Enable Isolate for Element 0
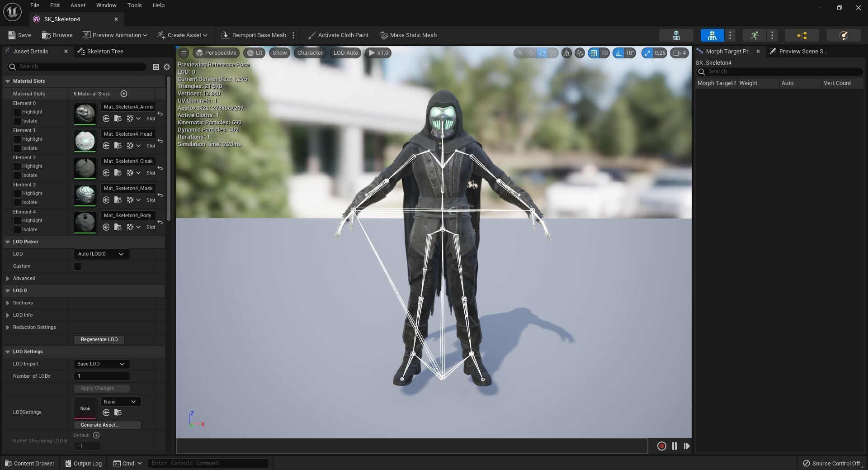The height and width of the screenshot is (470, 868). (17, 121)
